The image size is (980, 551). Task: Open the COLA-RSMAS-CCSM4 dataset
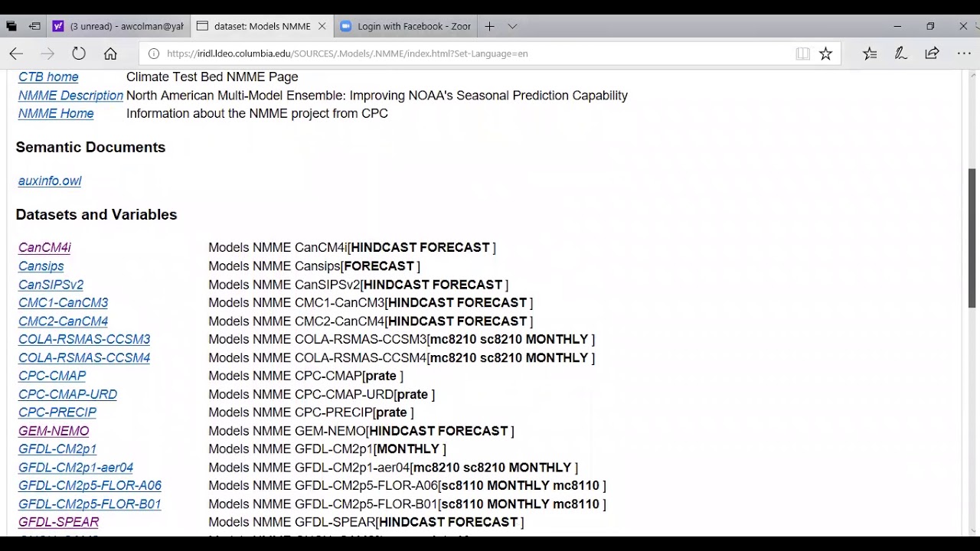click(x=84, y=358)
